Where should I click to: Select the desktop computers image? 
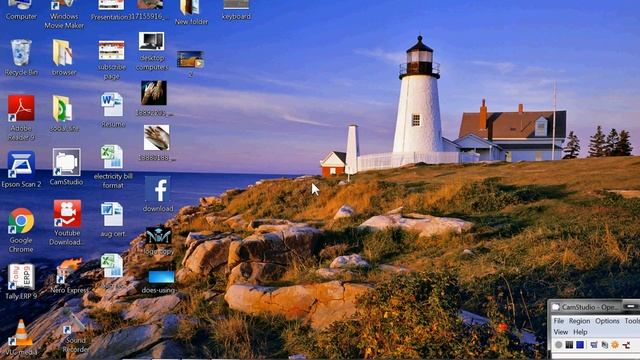pos(152,51)
